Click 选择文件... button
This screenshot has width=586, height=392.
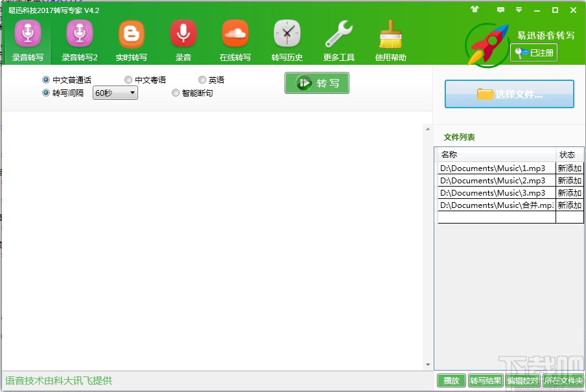point(510,94)
